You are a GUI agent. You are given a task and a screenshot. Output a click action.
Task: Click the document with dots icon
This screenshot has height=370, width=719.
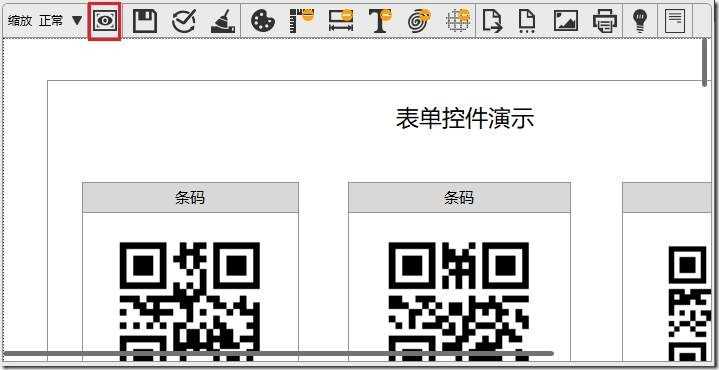pyautogui.click(x=527, y=21)
